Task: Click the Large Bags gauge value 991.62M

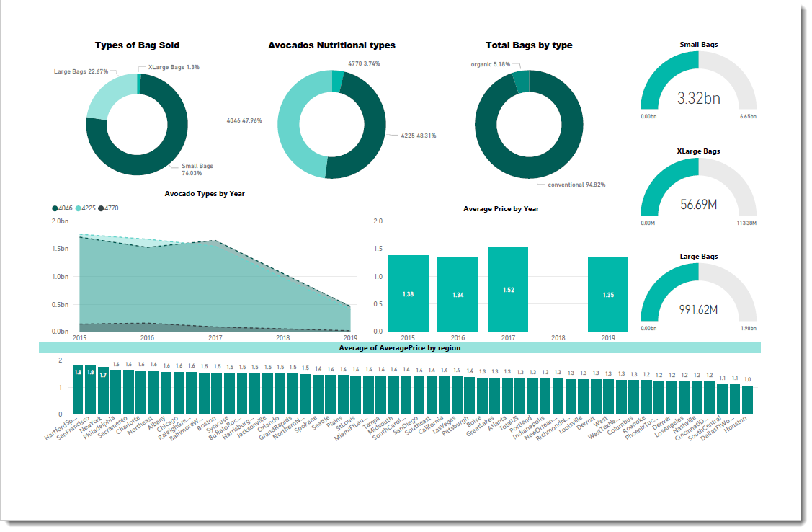Action: point(698,310)
